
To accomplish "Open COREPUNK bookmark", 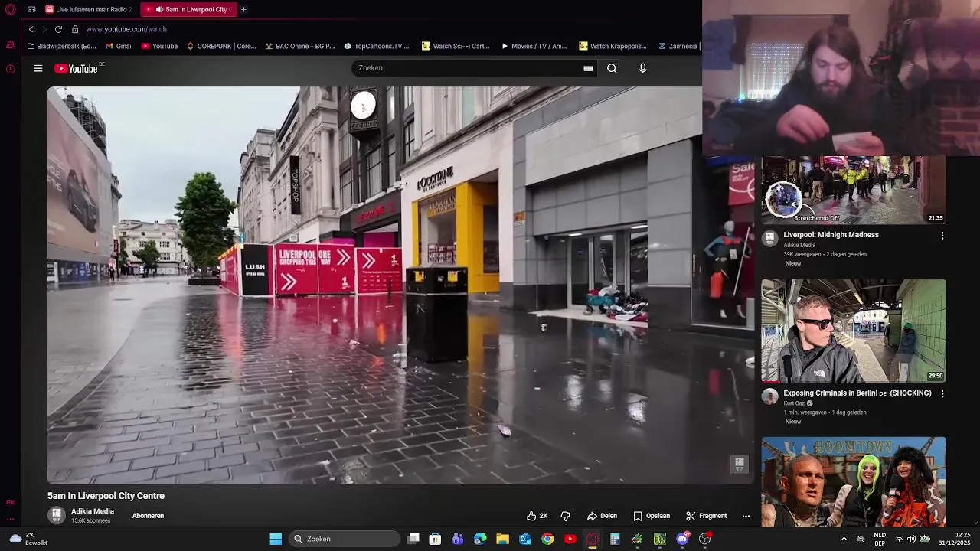I will (x=221, y=46).
